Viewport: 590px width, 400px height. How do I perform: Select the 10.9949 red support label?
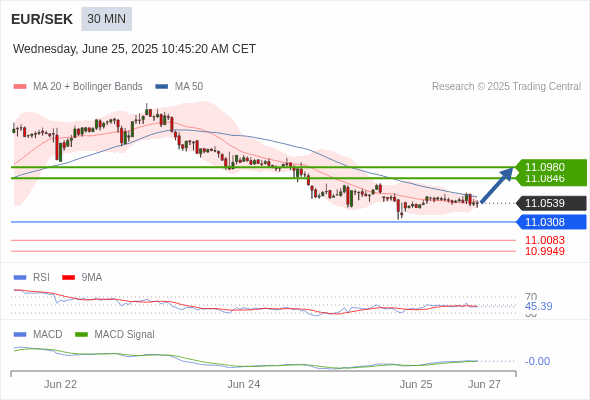point(545,251)
